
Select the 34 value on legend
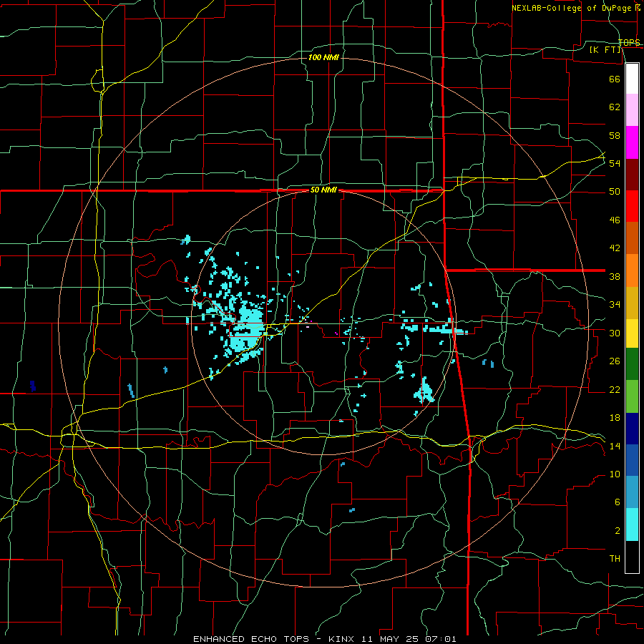(615, 305)
